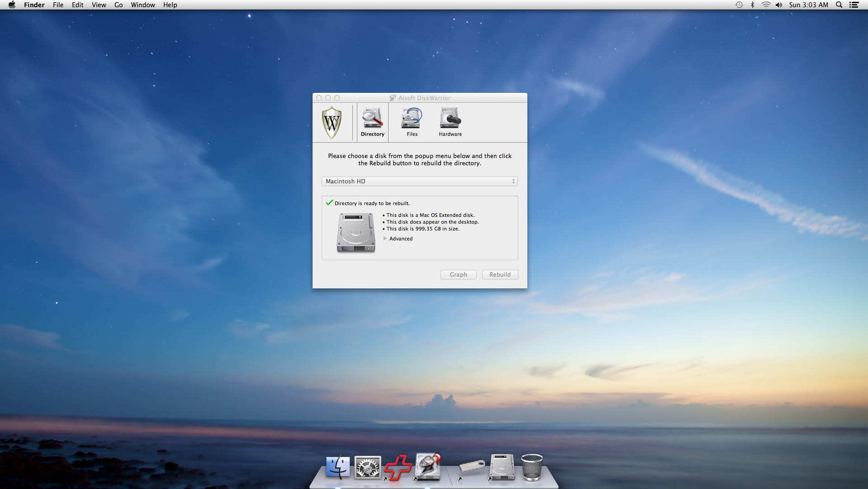This screenshot has height=489, width=868.
Task: Click the DiskWarrior shield logo
Action: coord(332,122)
